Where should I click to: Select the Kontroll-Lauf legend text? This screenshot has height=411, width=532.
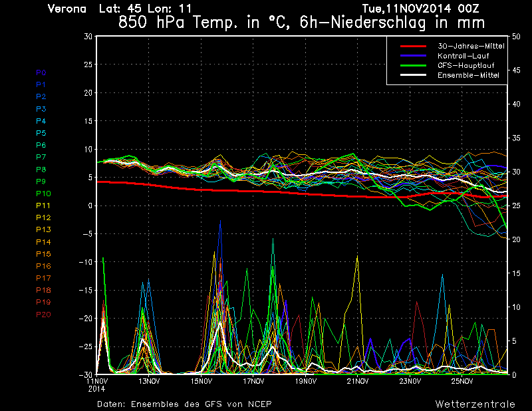463,56
